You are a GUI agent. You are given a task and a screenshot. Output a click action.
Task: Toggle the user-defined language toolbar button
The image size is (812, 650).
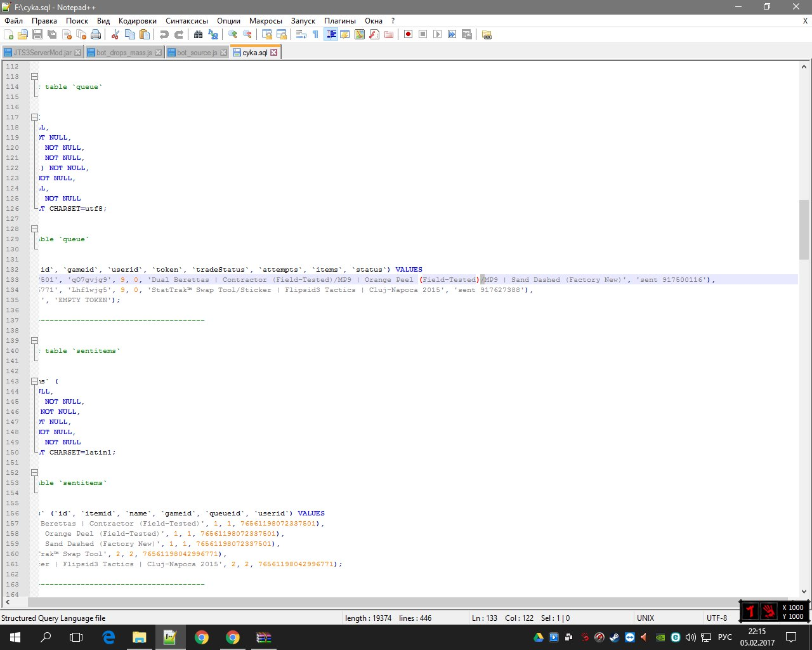tap(345, 34)
